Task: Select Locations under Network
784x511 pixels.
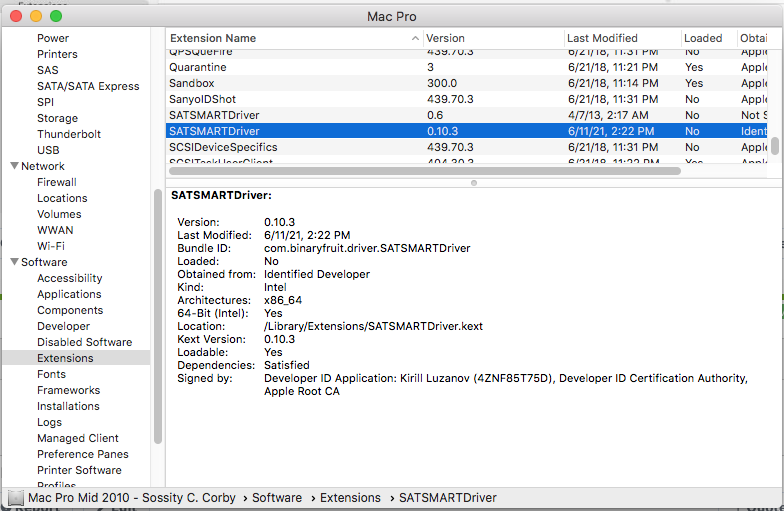Action: [62, 198]
